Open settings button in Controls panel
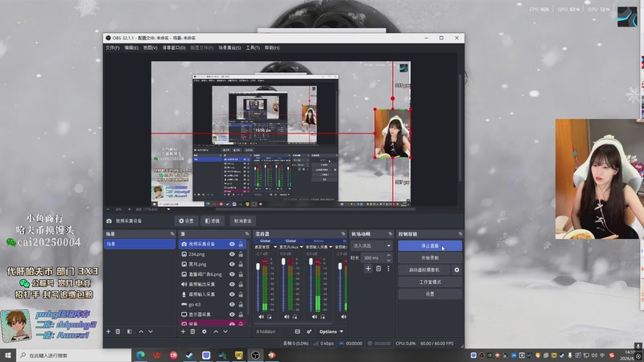 pos(430,294)
